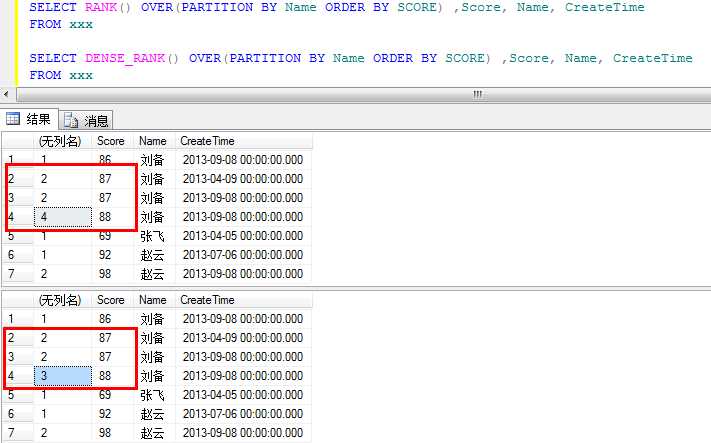Screen dimensions: 711x443
Task: Click Score 98 in the upper grid
Action: (113, 274)
